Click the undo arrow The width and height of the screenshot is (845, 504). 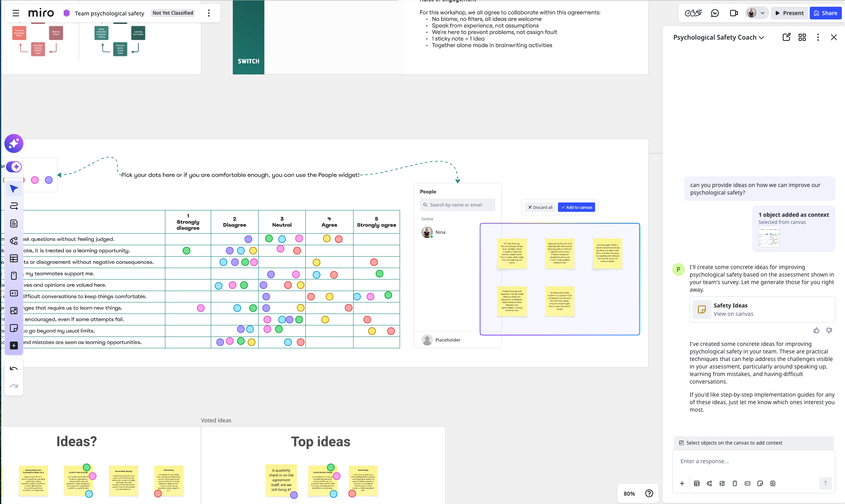14,368
